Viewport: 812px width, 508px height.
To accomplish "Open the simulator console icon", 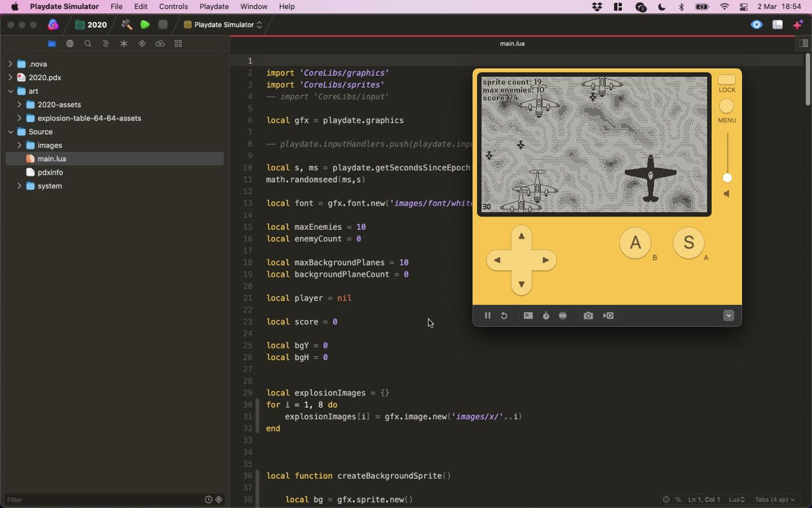I will (x=528, y=316).
